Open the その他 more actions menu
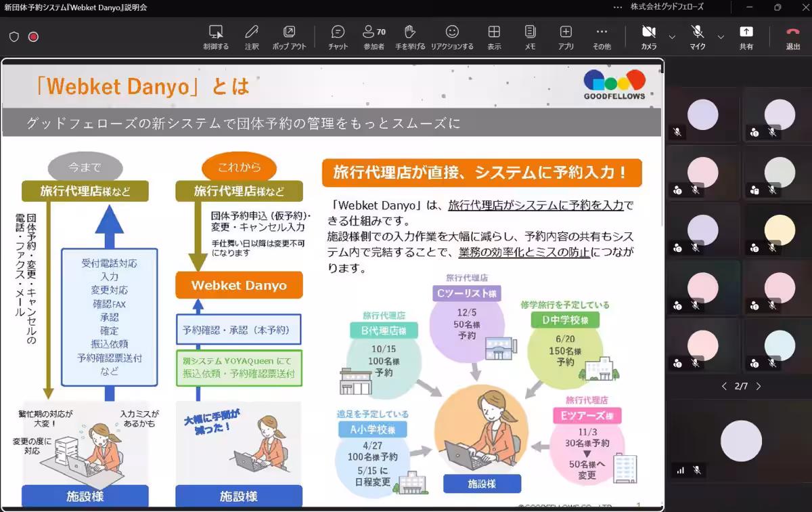 [602, 37]
